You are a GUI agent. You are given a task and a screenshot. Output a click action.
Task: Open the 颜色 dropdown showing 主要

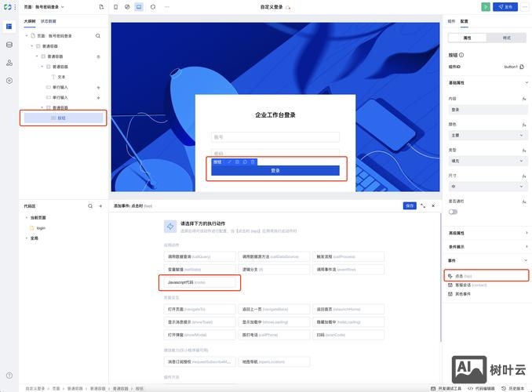(486, 135)
